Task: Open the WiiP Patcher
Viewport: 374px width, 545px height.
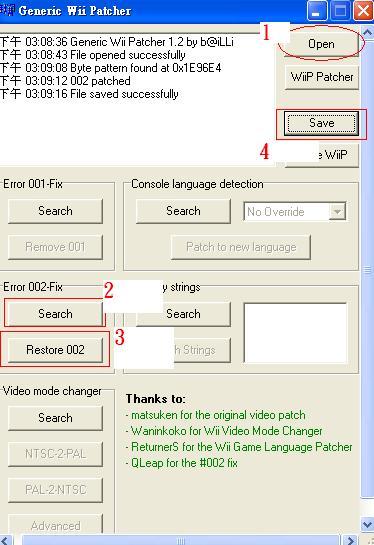Action: click(322, 77)
